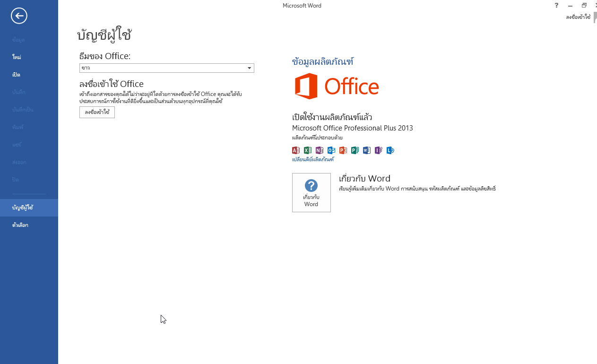Select บัญชีผู้ใช้ in the sidebar
The width and height of the screenshot is (597, 364).
pos(29,208)
